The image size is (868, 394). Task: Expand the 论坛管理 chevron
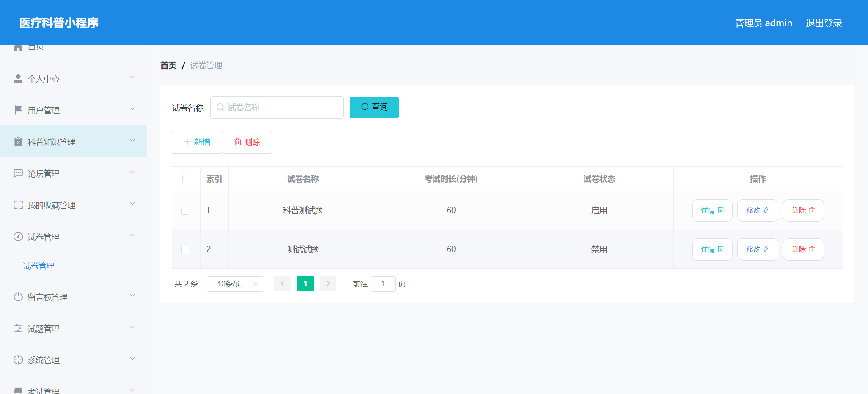tap(132, 172)
